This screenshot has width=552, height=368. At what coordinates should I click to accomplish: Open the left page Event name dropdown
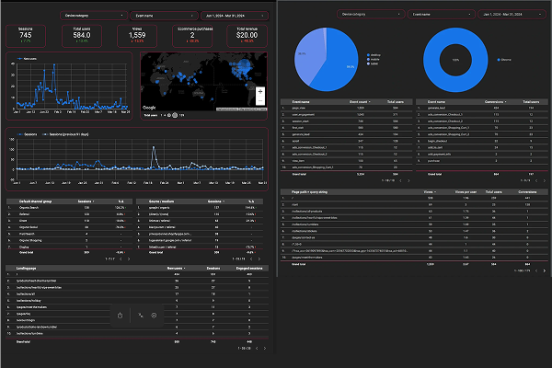point(164,15)
